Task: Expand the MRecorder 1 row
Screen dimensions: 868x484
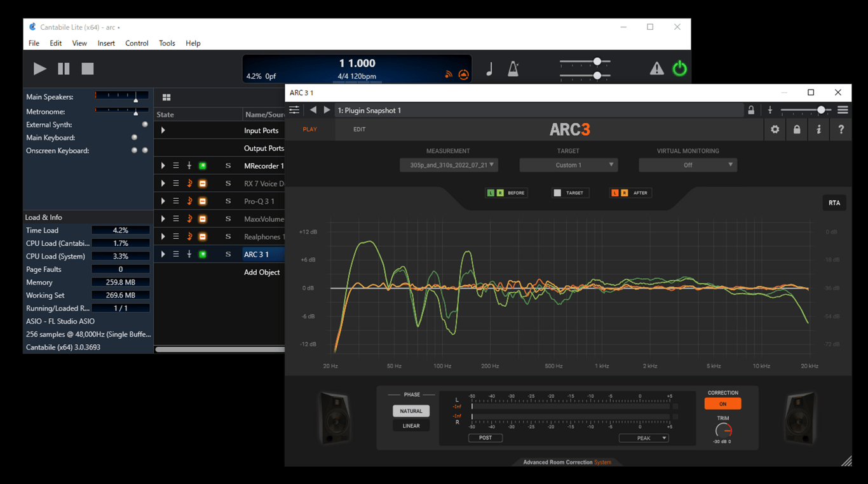Action: tap(163, 166)
